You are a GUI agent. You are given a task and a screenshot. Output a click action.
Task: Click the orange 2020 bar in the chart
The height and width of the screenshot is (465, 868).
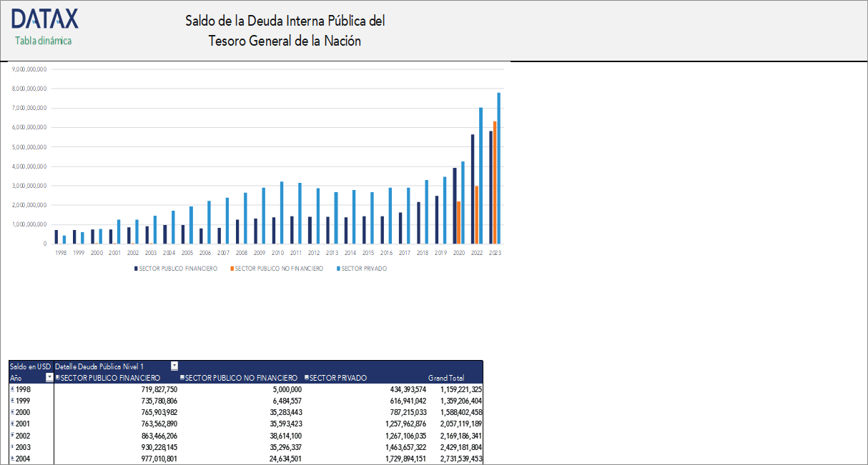tap(458, 221)
